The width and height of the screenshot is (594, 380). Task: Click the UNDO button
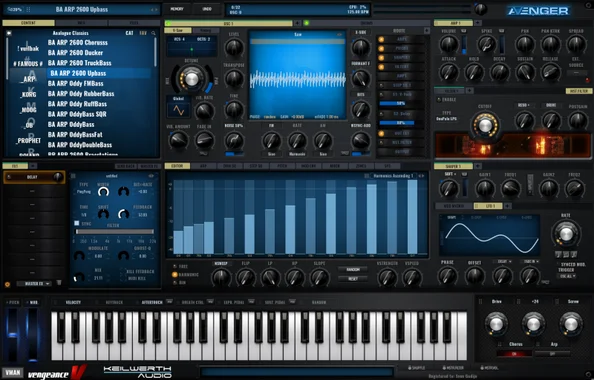click(207, 9)
